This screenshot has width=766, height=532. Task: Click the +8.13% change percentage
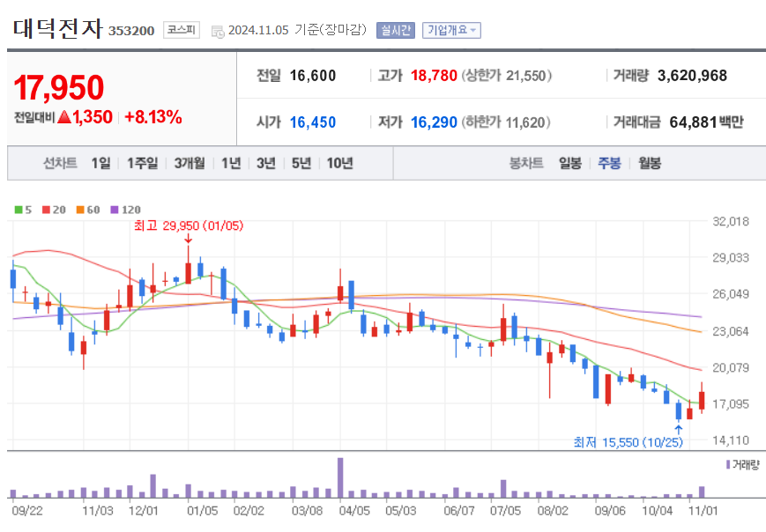(x=153, y=117)
